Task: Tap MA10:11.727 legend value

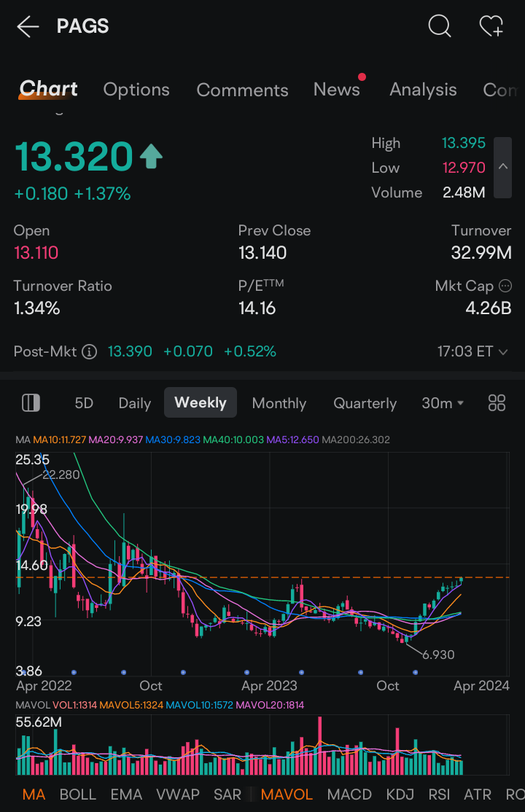Action: pyautogui.click(x=60, y=440)
